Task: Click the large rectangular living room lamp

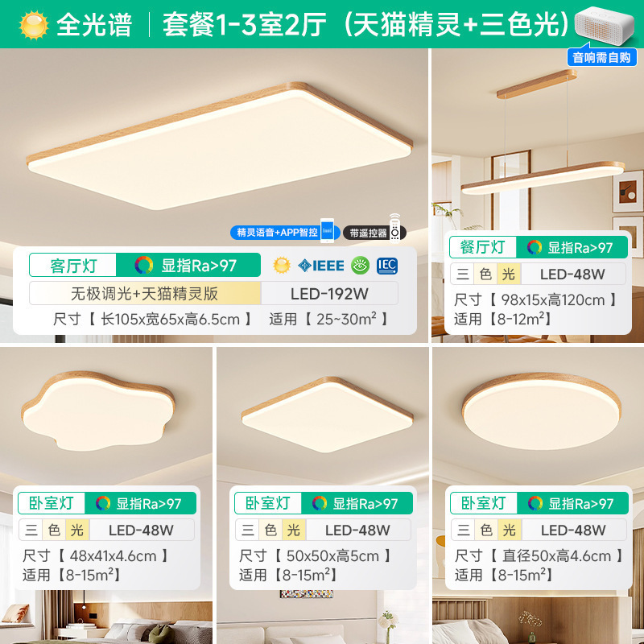Action: tap(219, 146)
